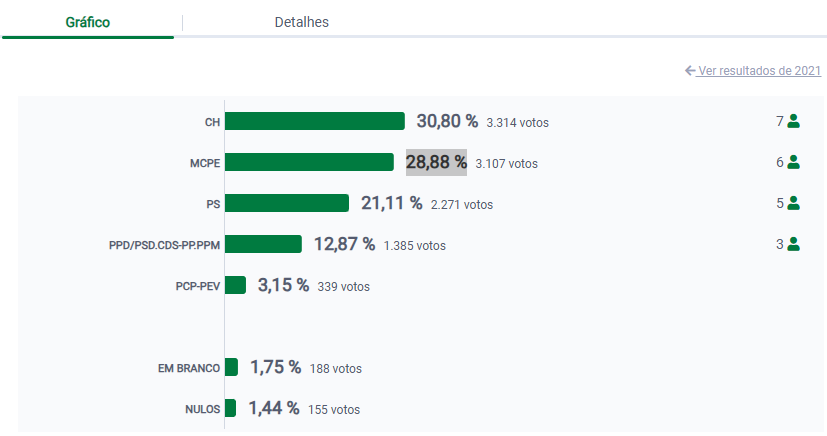Screen dimensions: 827x436
Task: Click the MCPE green results bar
Action: pos(309,162)
